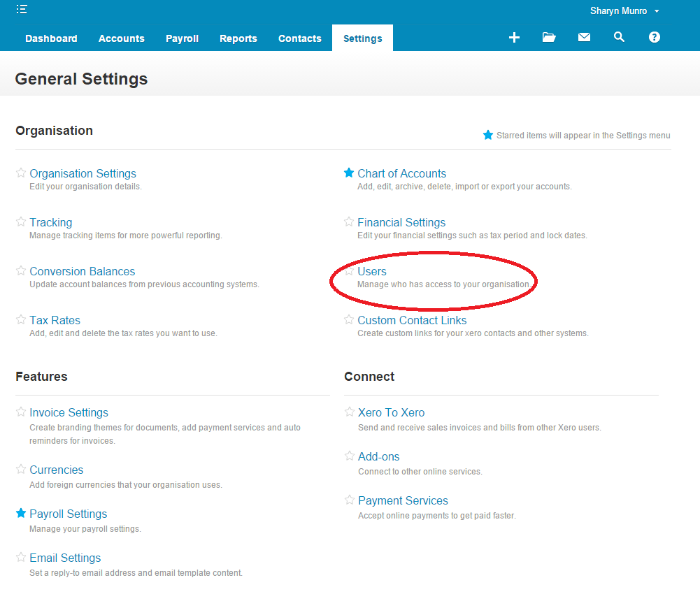700x594 pixels.
Task: Open the circled Users settings link
Action: click(x=371, y=271)
